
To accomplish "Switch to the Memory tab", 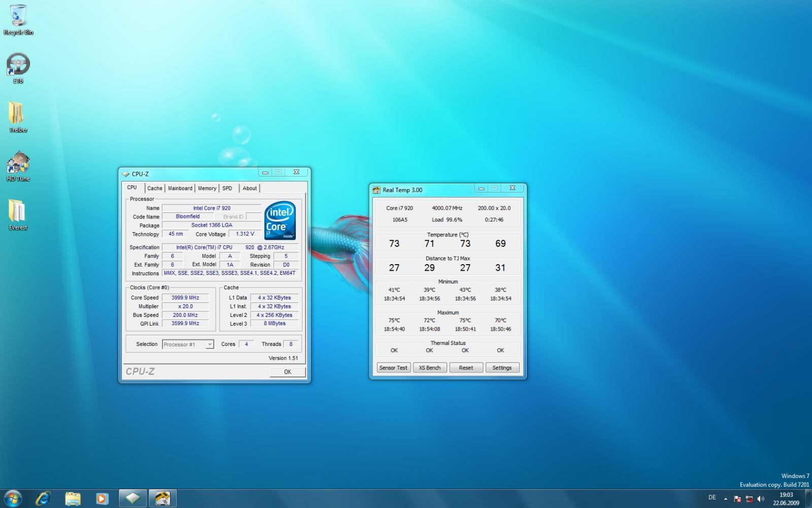I will point(207,188).
